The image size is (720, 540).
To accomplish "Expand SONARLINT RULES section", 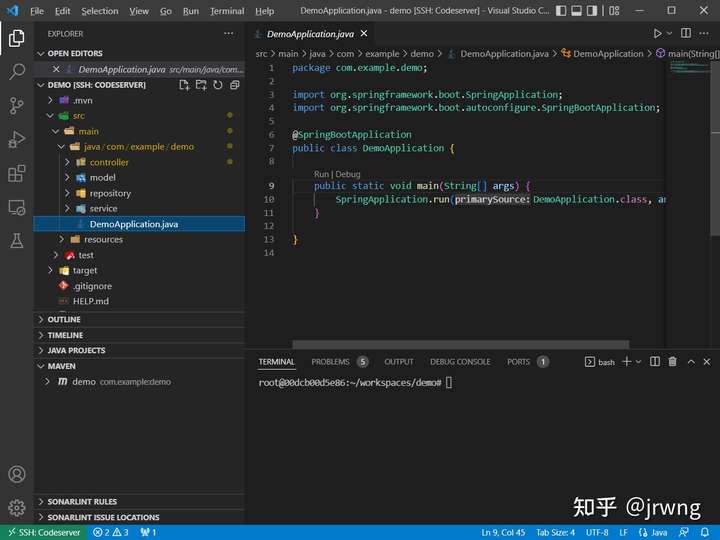I will pos(139,501).
